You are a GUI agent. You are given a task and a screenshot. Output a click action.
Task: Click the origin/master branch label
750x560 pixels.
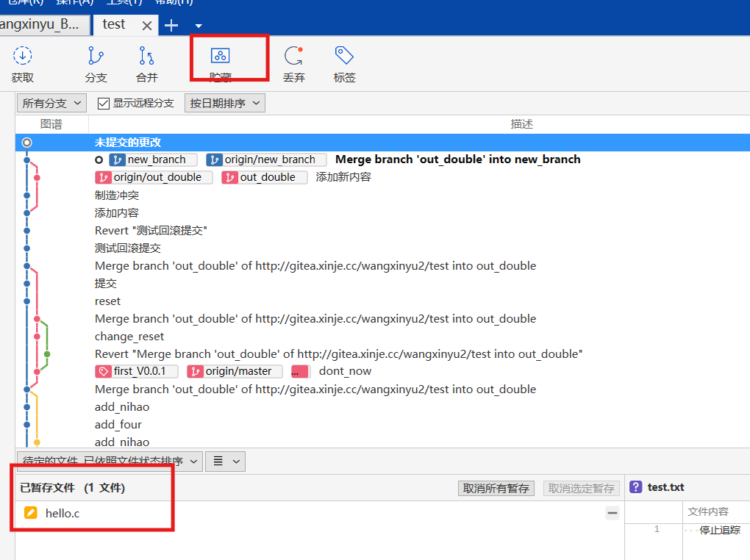pos(235,372)
